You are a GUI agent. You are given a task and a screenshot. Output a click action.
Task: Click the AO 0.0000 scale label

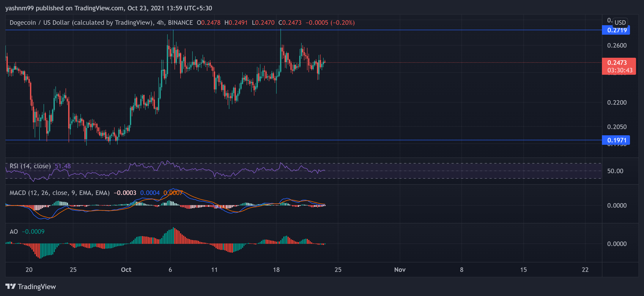point(617,244)
